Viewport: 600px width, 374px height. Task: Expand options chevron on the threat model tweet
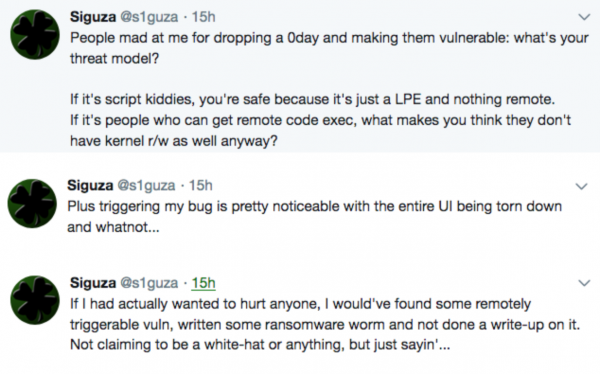click(x=584, y=17)
